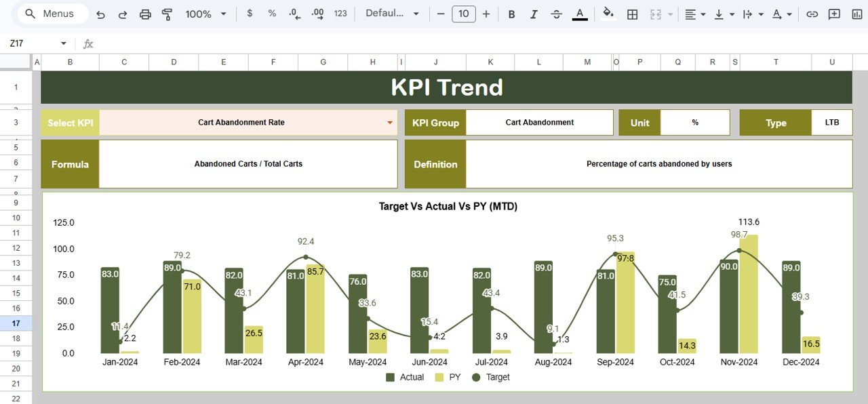This screenshot has height=404, width=868.
Task: Open the borders menu
Action: pos(632,14)
